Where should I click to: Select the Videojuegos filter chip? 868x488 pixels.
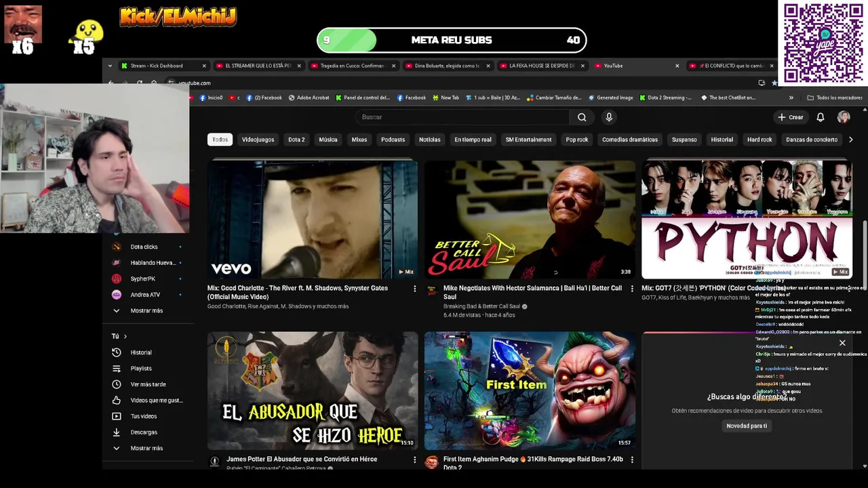point(258,140)
